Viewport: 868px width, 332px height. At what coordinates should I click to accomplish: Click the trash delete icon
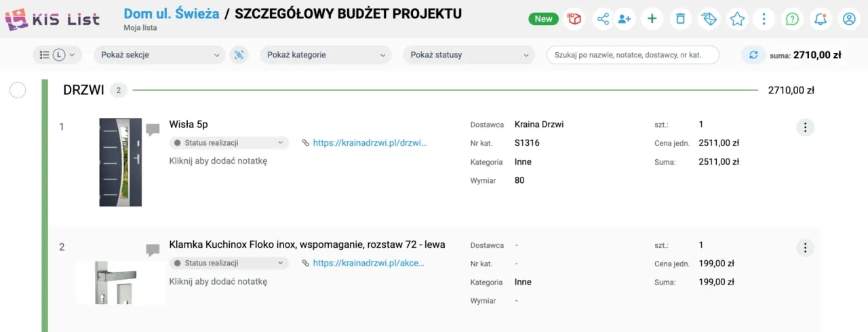pos(681,19)
